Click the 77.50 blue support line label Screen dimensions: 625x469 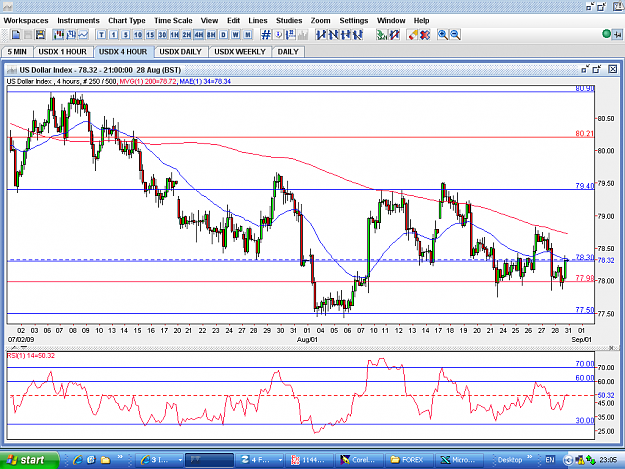click(x=584, y=310)
